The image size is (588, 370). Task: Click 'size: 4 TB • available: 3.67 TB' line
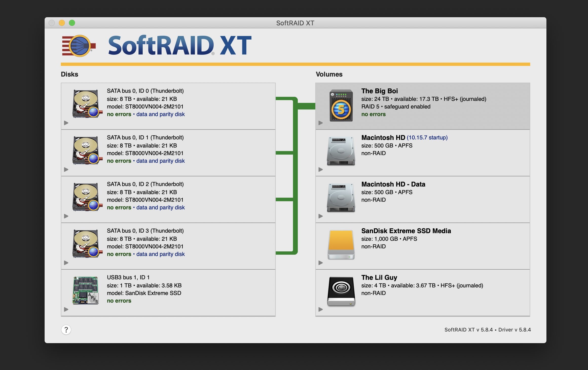422,285
